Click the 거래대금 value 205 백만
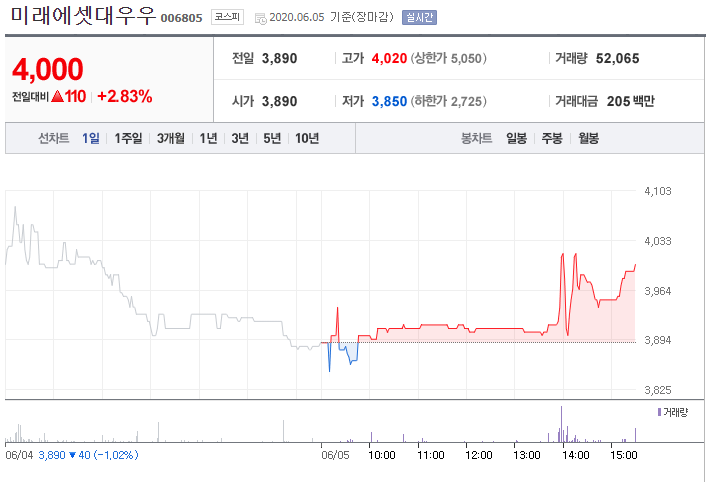Screen dimensions: 706x482 coord(630,101)
